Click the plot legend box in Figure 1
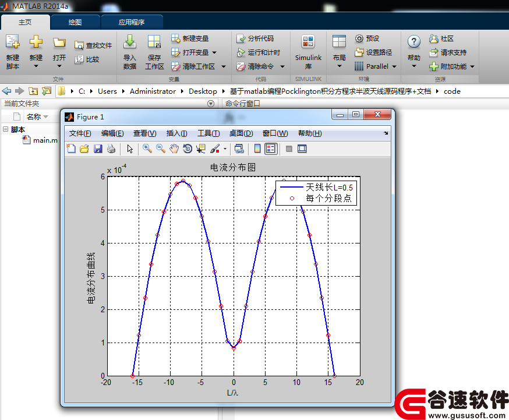509x420 pixels. 316,193
